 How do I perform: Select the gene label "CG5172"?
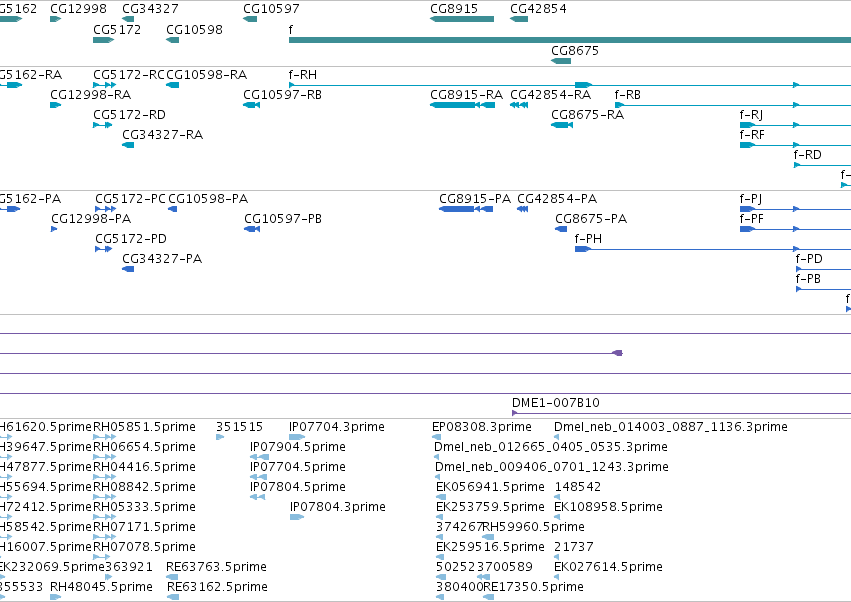(x=117, y=30)
